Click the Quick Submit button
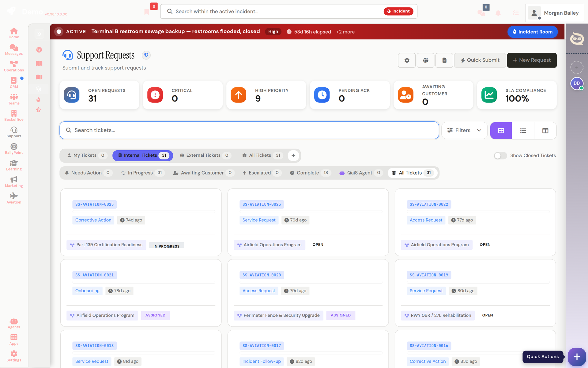This screenshot has height=368, width=588. 480,60
